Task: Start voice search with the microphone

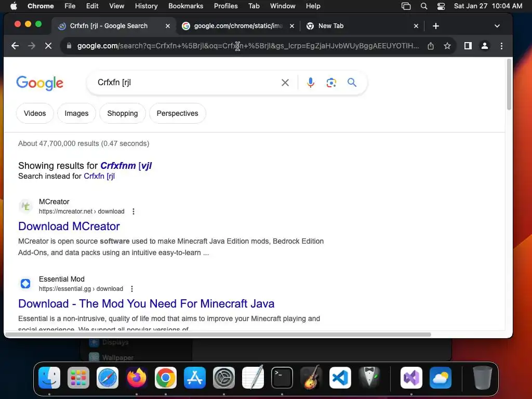Action: 311,83
